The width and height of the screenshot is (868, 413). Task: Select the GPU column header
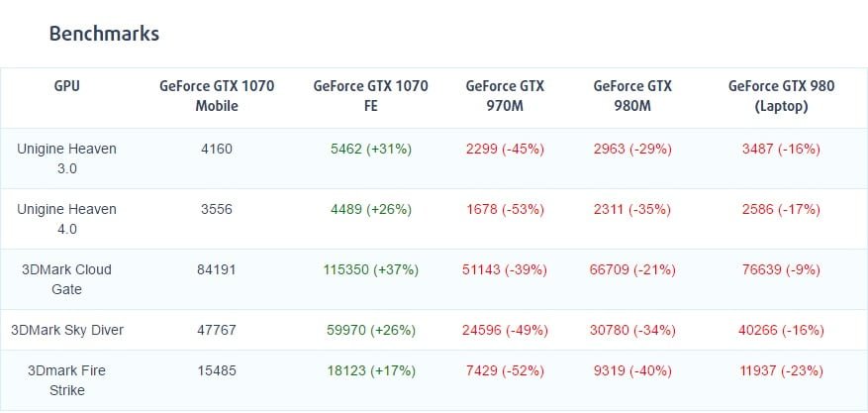pos(67,86)
